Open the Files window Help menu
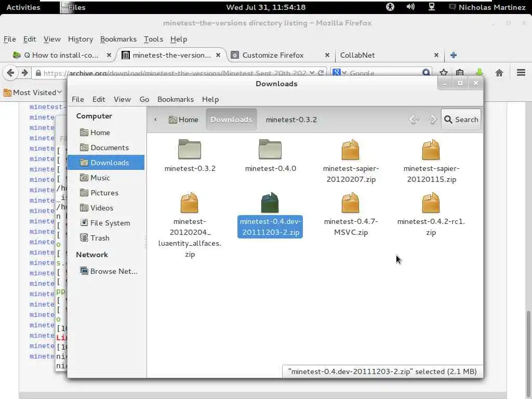The height and width of the screenshot is (399, 532). pyautogui.click(x=210, y=99)
